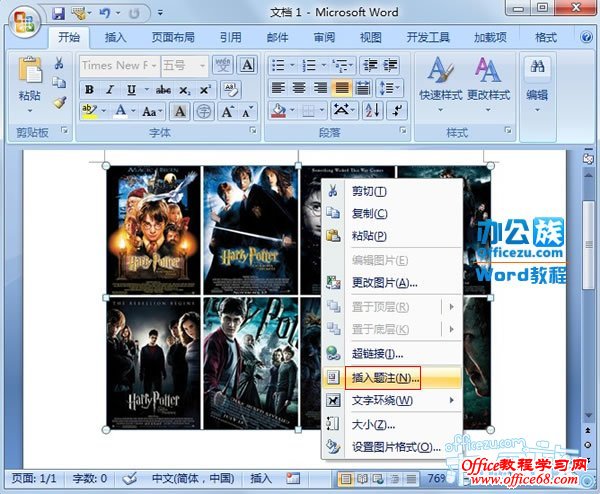Click the Character Border icon

(247, 65)
